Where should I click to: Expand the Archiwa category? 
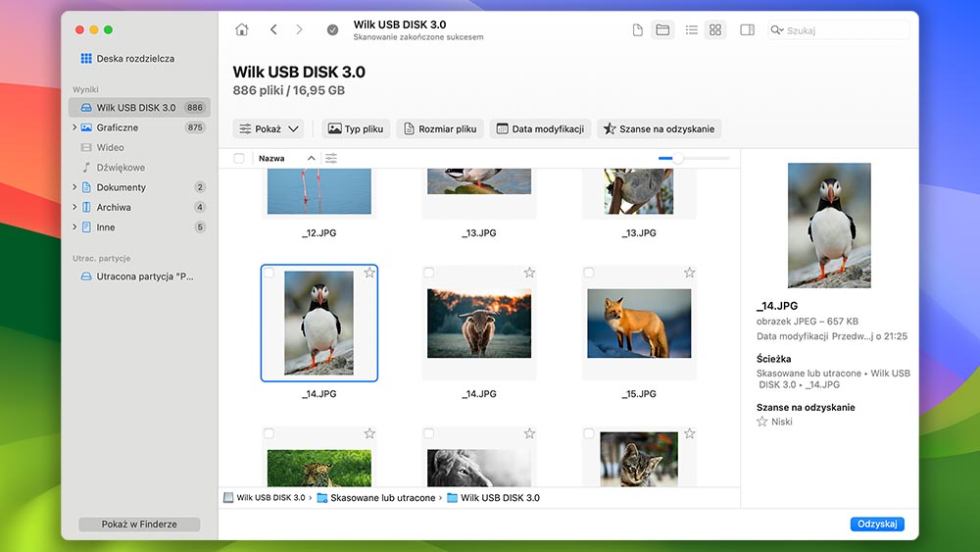point(74,207)
